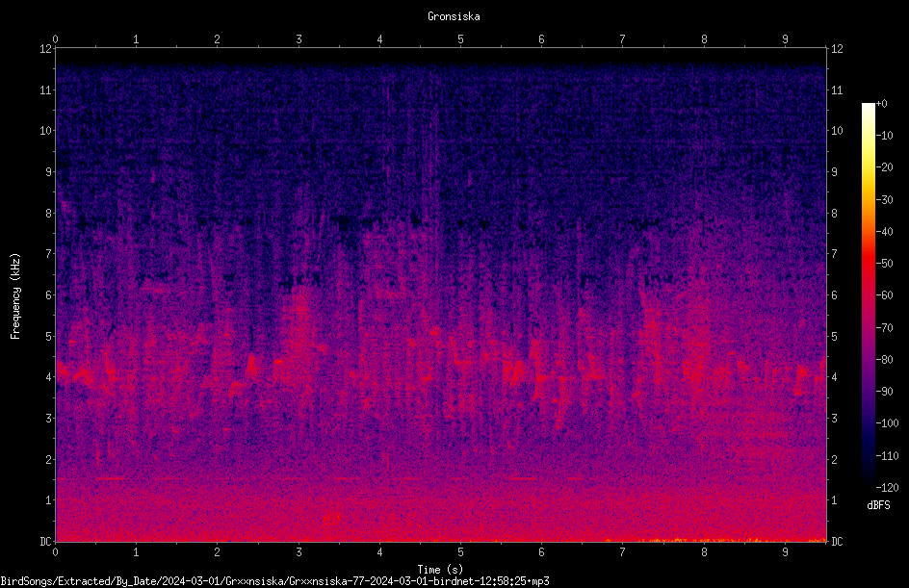Click the file path text at bottom
Viewport: 909px width, 588px height.
[274, 581]
